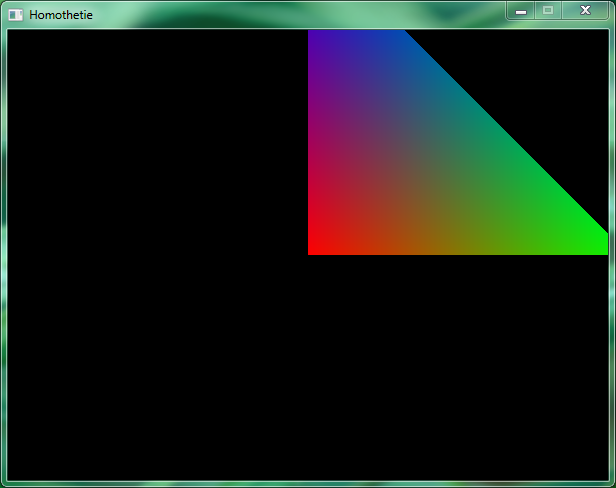Click the Homothetie window title text
The height and width of the screenshot is (488, 616).
(x=61, y=15)
